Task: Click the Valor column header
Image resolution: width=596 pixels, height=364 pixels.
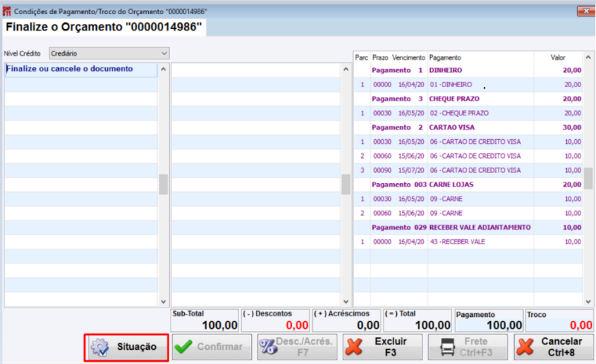Action: (558, 57)
